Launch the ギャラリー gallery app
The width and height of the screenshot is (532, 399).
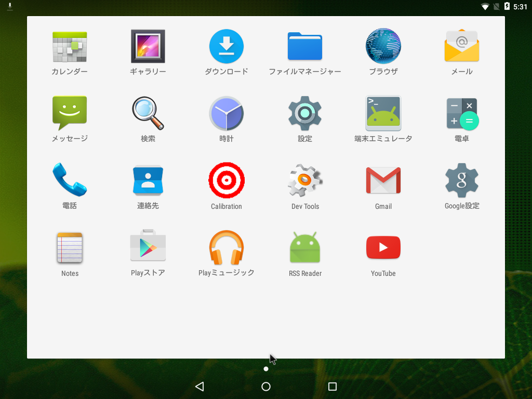148,46
